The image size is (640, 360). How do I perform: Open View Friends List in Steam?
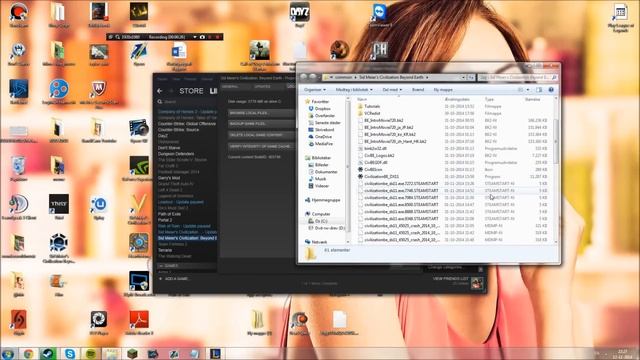click(x=450, y=278)
